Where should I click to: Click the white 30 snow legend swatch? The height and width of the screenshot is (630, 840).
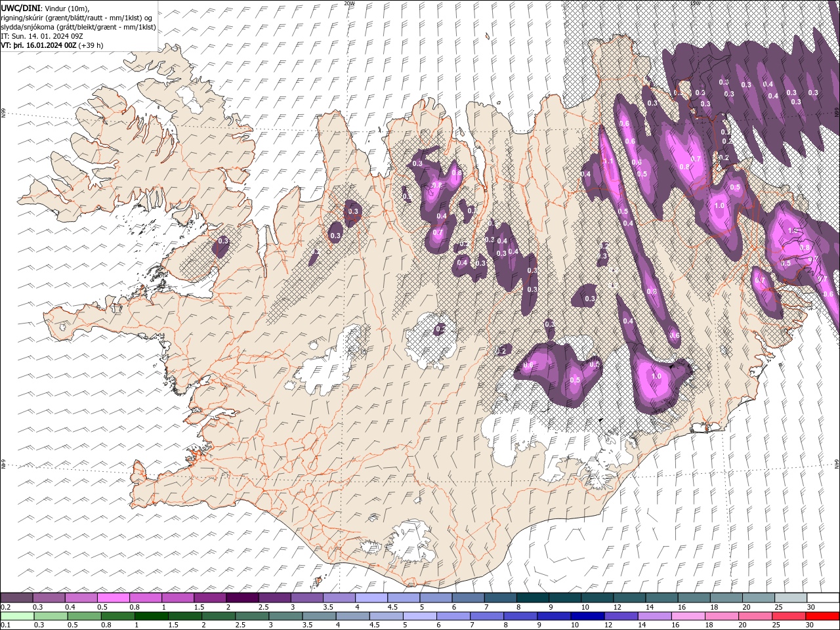823,598
